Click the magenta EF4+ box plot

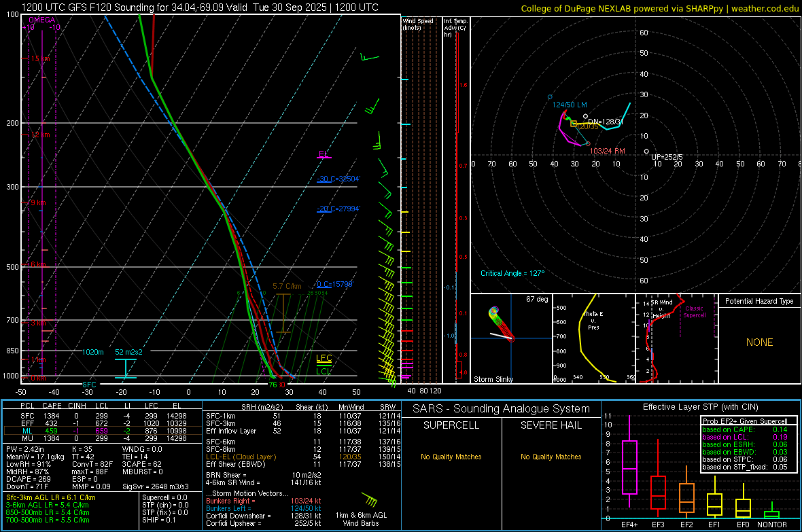[x=629, y=461]
